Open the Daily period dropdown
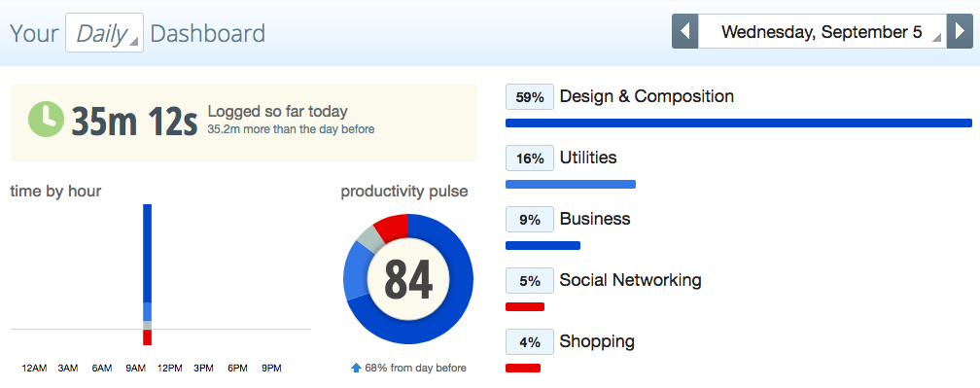 (104, 32)
